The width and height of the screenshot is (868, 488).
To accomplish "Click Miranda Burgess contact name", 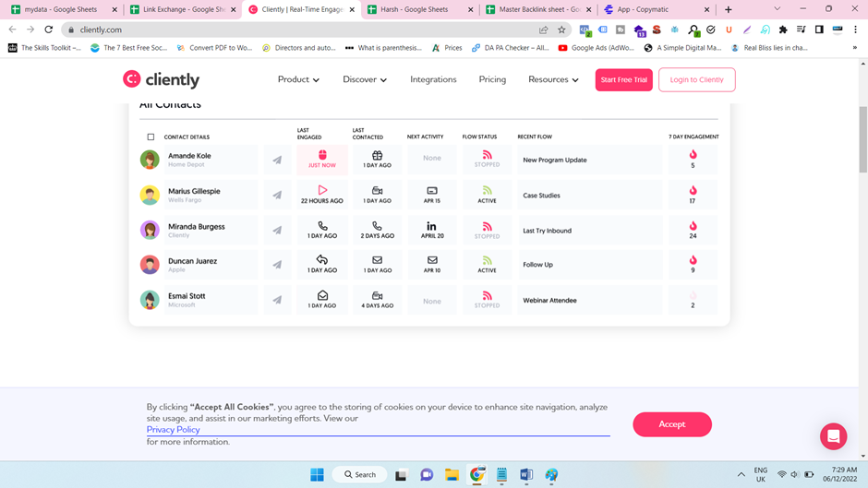I will click(197, 226).
